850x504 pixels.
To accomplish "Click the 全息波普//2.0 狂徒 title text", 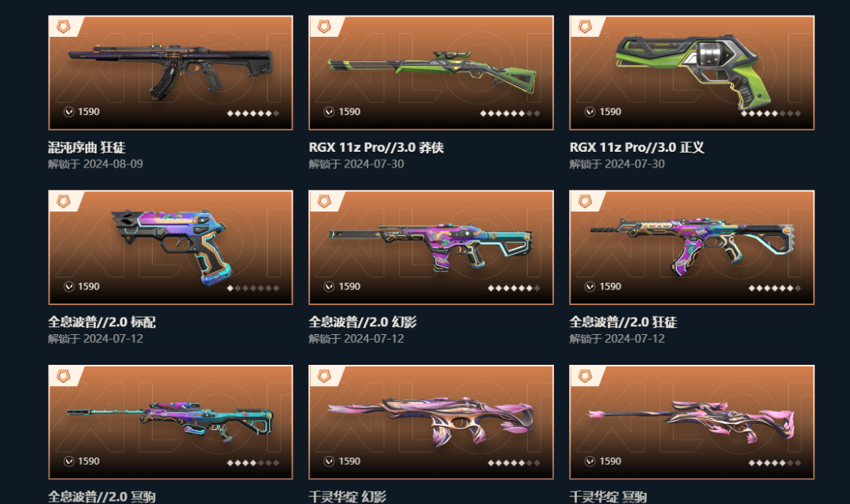I will click(x=623, y=322).
